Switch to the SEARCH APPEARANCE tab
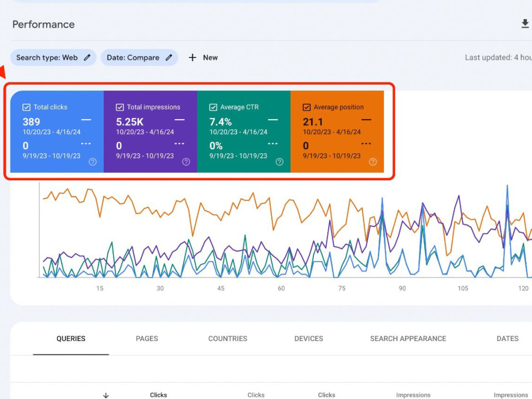Viewport: 532px width, 399px height. point(408,338)
